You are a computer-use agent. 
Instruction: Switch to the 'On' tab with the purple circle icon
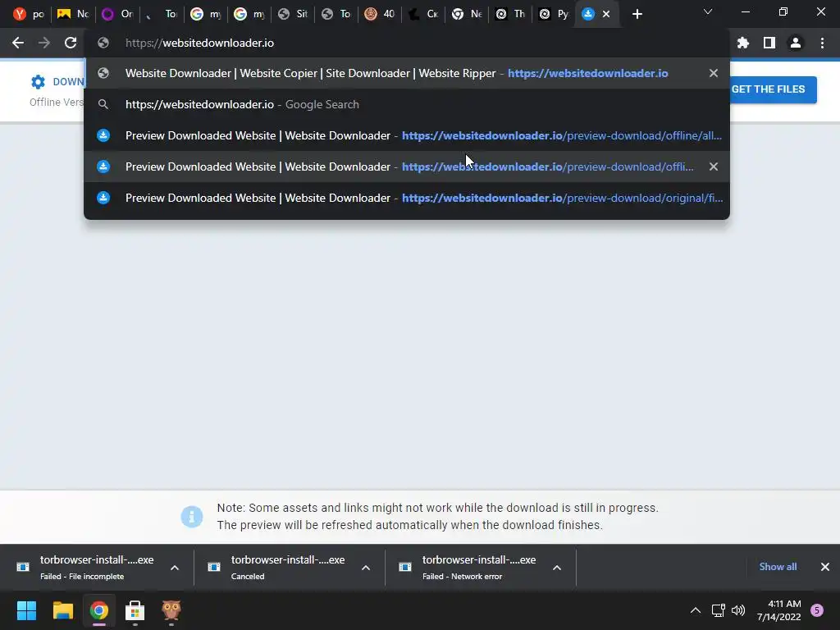tap(116, 14)
